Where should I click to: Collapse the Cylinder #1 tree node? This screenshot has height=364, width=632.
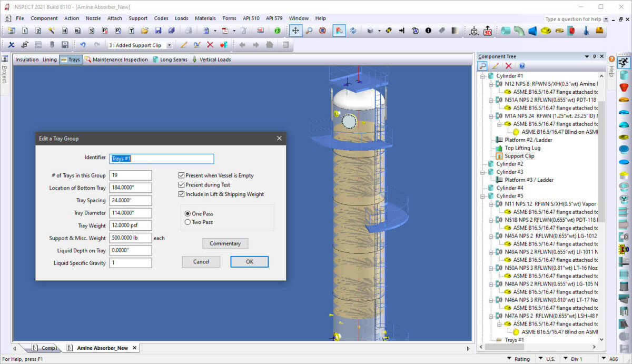click(482, 76)
